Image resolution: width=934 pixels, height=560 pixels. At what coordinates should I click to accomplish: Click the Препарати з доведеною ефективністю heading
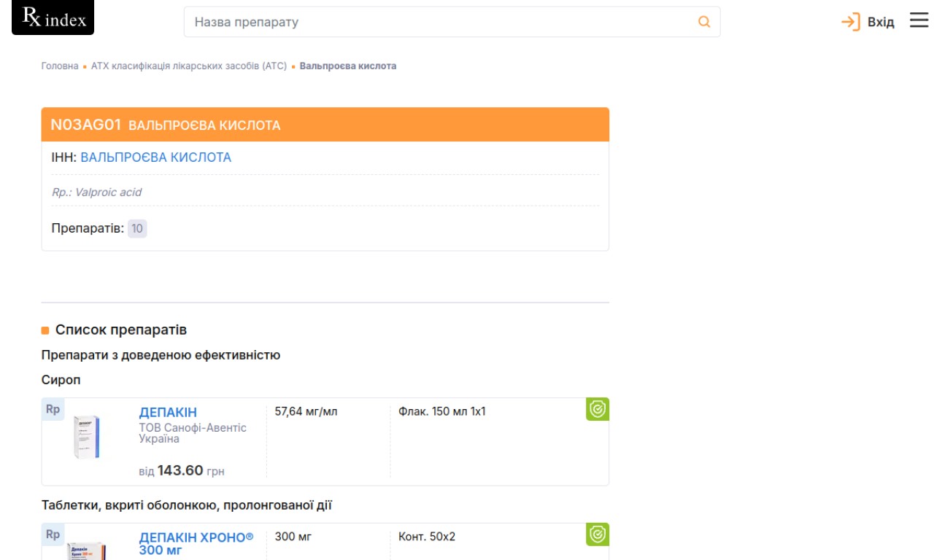161,355
